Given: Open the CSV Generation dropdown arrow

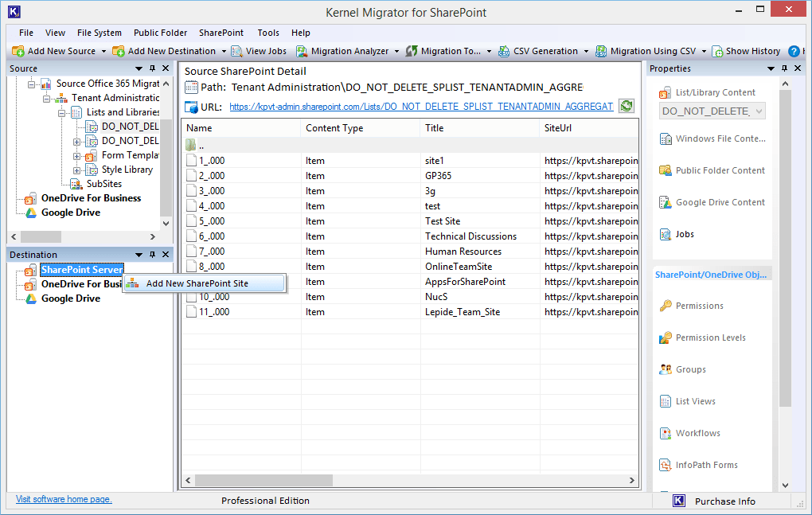Looking at the screenshot, I should pos(586,51).
